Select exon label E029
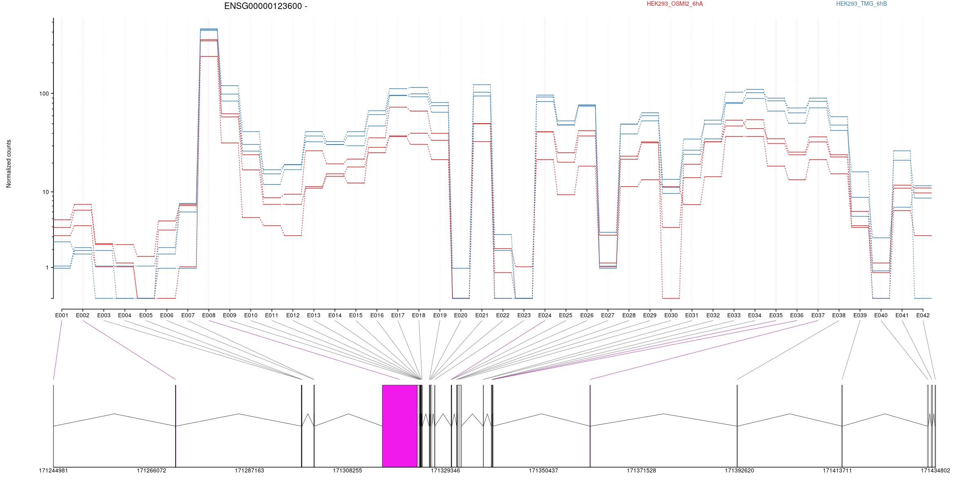This screenshot has width=980, height=490. click(650, 315)
